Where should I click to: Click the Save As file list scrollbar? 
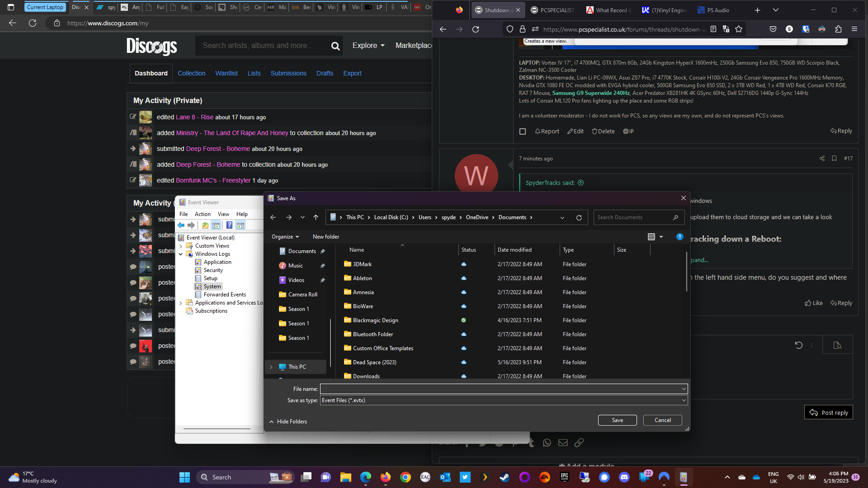point(687,271)
